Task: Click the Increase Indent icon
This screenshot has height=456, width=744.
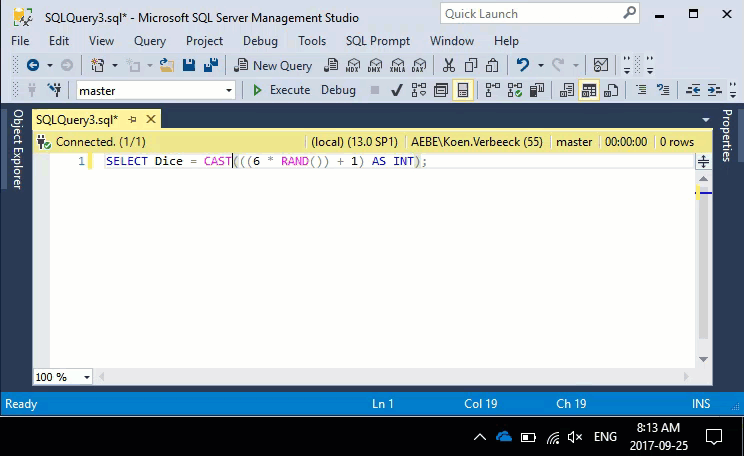Action: (x=715, y=90)
